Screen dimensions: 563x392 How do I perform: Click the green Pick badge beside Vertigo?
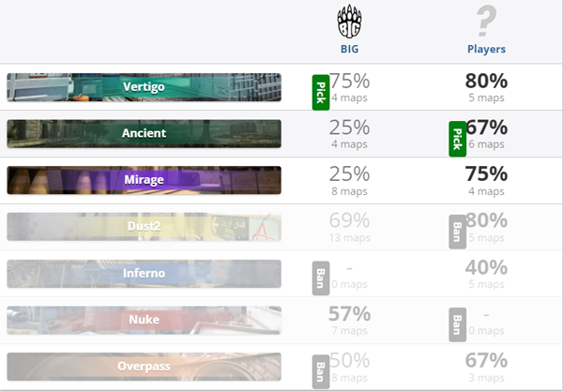[321, 93]
